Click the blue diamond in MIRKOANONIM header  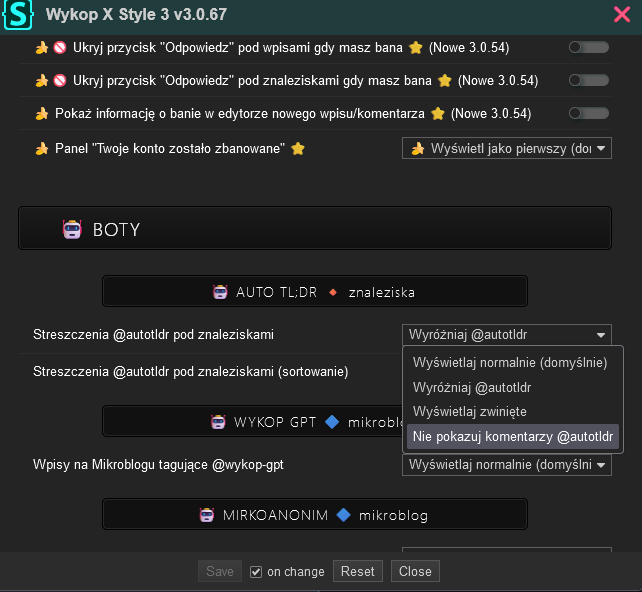[x=343, y=515]
